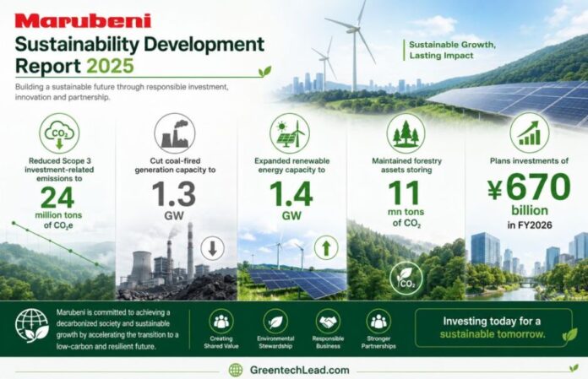Click the coal power plant photo

[x=177, y=263]
